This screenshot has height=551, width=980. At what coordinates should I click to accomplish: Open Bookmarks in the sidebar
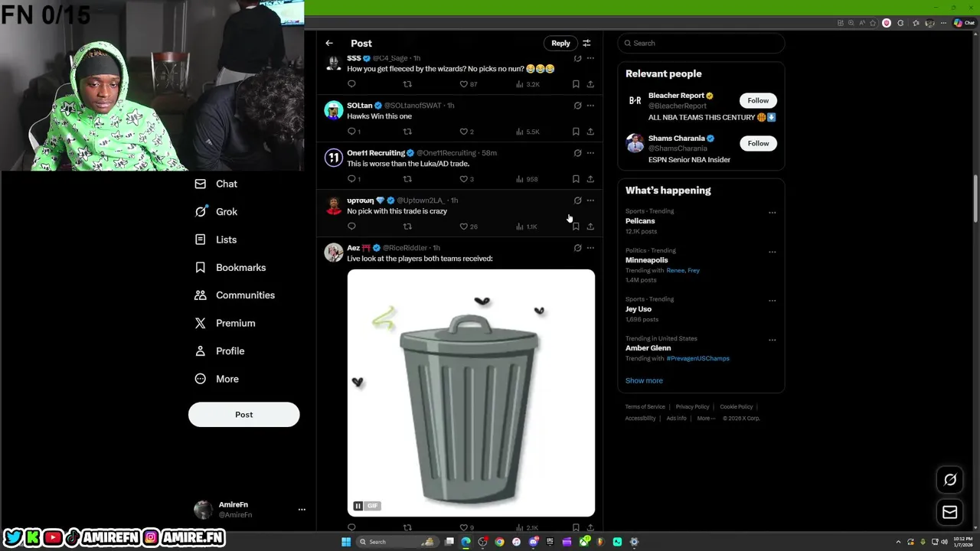coord(230,267)
